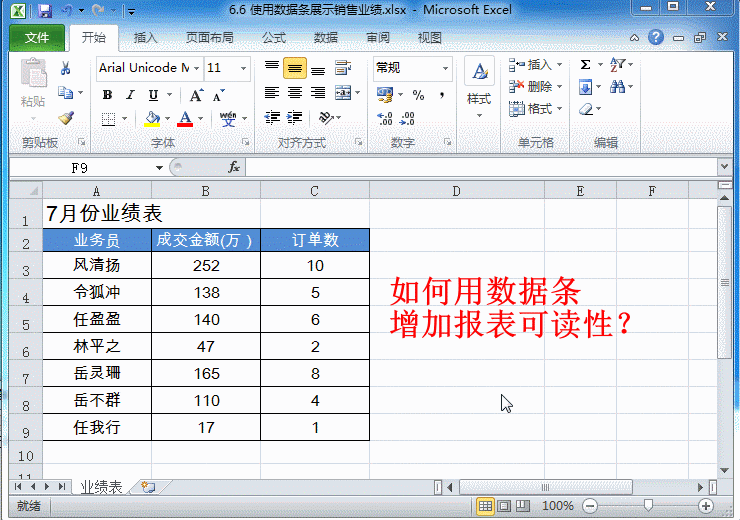Open number format 常规 dropdown
This screenshot has height=520, width=740.
click(445, 68)
